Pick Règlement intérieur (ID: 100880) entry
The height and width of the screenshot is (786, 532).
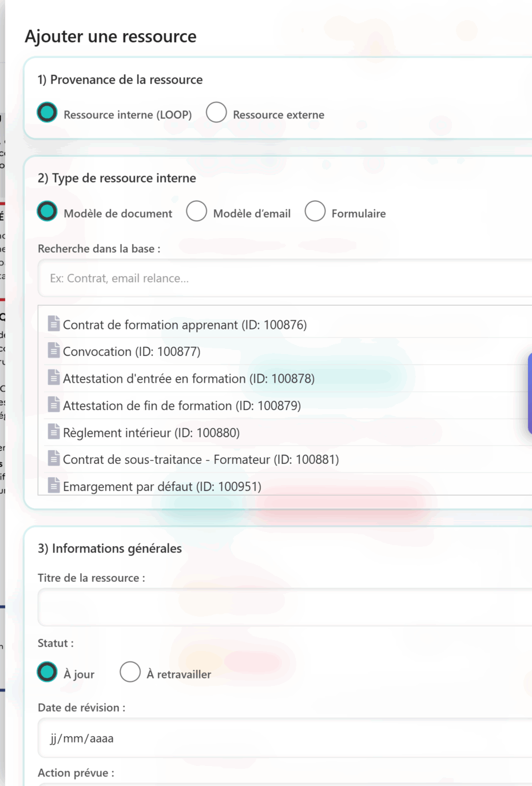(x=151, y=433)
